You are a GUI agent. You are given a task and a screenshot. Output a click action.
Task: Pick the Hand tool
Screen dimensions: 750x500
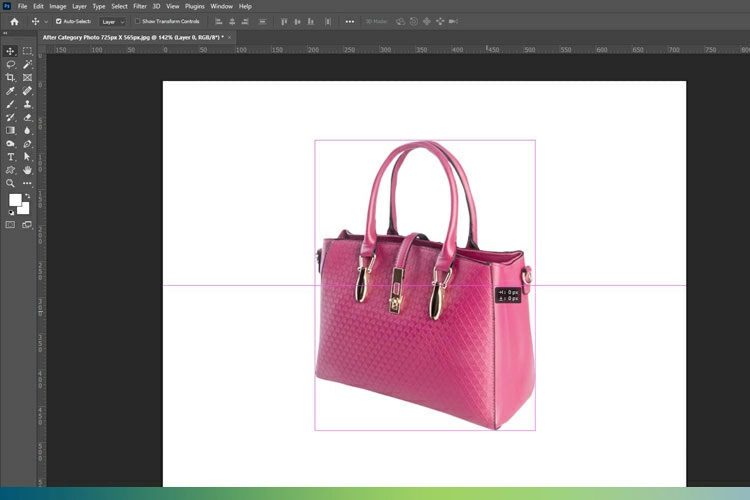tap(27, 170)
